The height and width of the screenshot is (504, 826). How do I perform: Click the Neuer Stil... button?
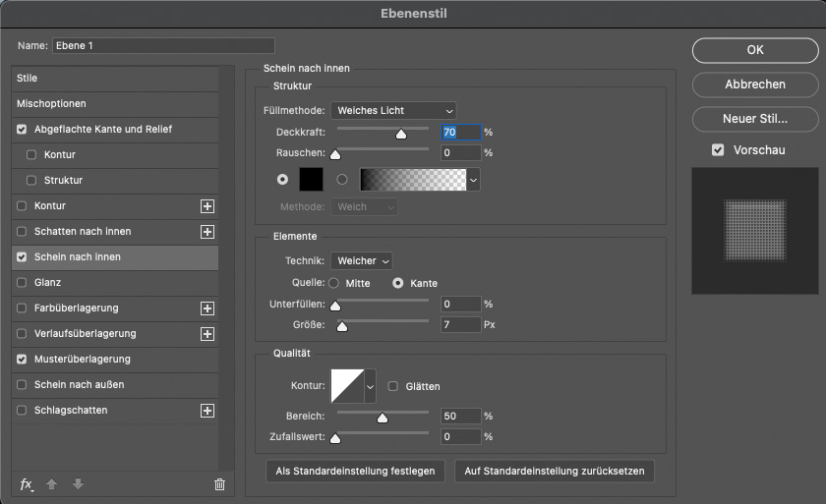pyautogui.click(x=755, y=119)
